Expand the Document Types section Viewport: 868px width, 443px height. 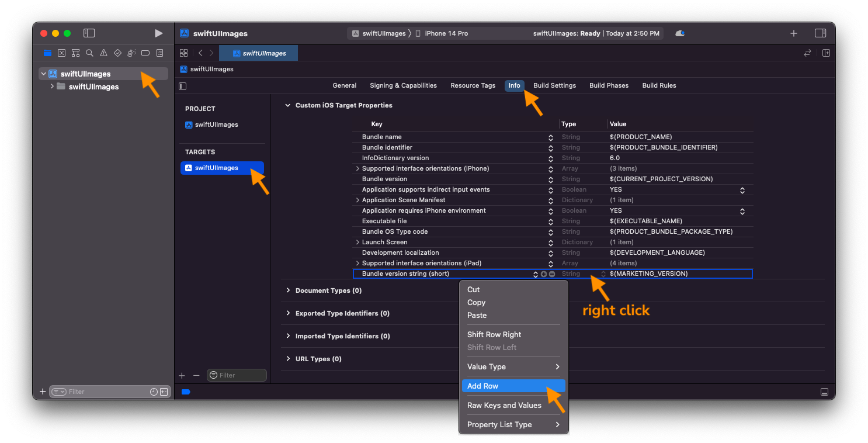288,290
